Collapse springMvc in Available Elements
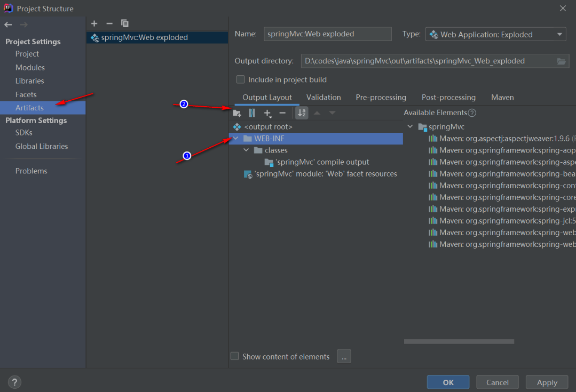This screenshot has width=576, height=392. (x=411, y=126)
